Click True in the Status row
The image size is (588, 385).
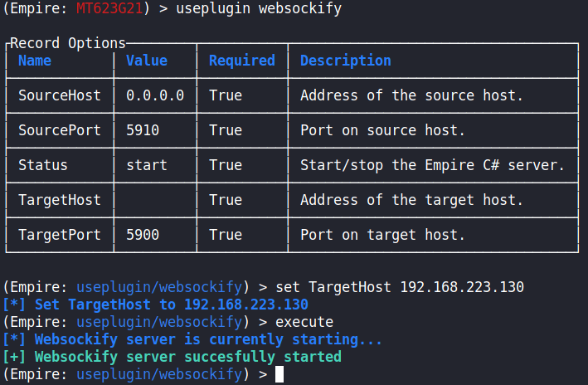pos(226,165)
